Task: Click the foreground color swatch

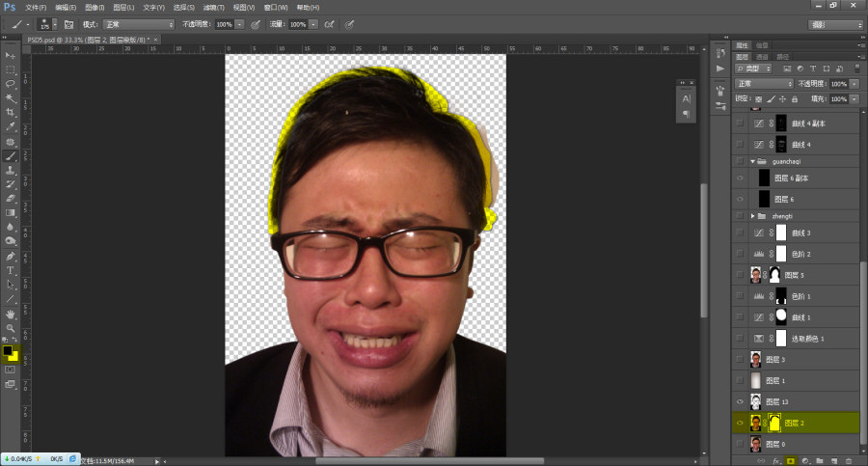Action: coord(7,351)
